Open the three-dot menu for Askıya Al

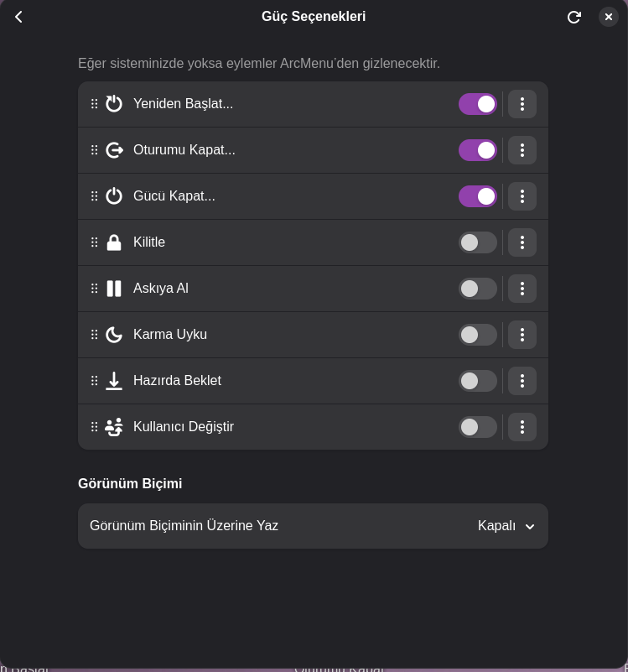pos(522,289)
